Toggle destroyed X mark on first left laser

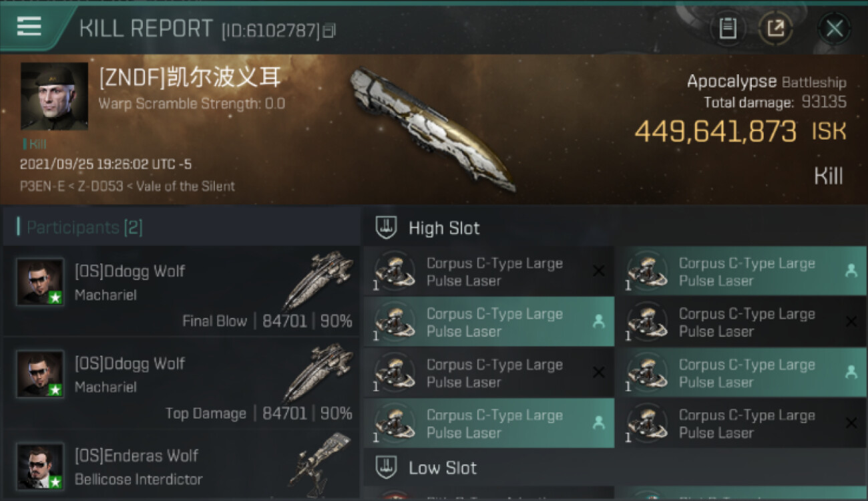coord(599,271)
